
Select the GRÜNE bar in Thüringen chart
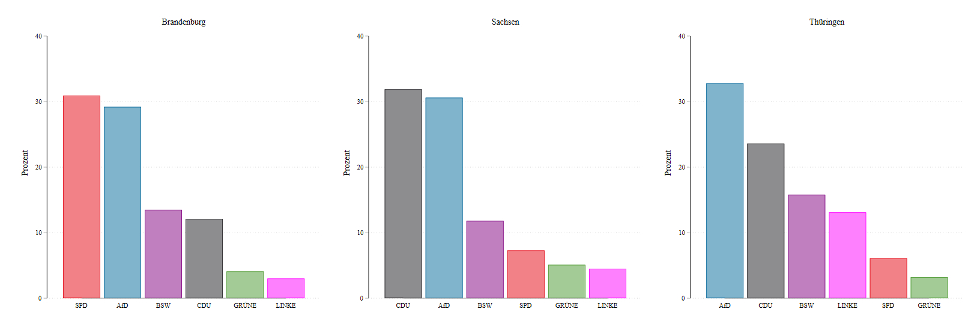point(929,287)
